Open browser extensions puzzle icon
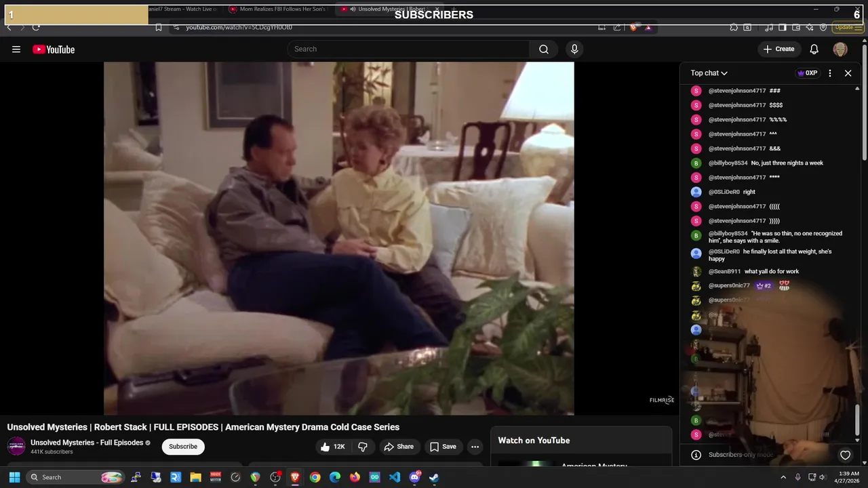The height and width of the screenshot is (488, 868). [734, 27]
